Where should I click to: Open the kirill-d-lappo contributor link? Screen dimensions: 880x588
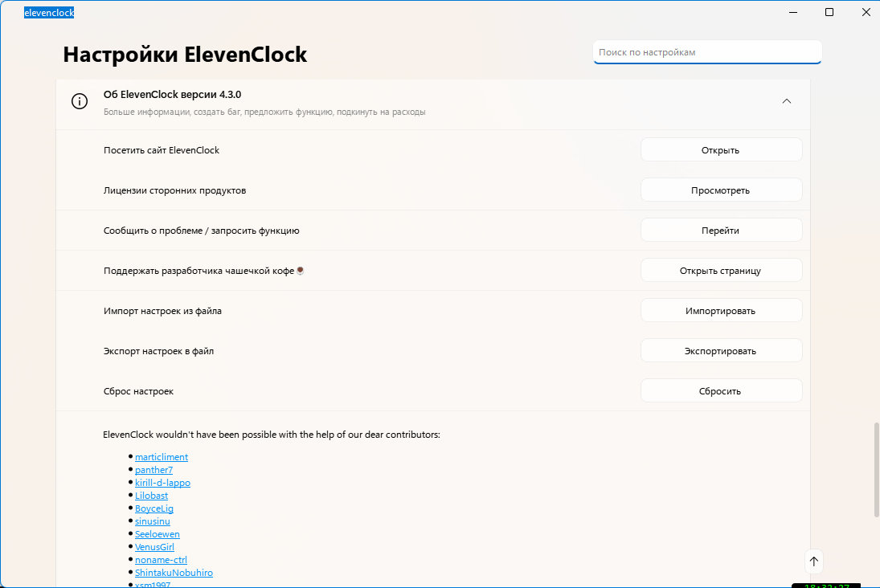click(162, 483)
